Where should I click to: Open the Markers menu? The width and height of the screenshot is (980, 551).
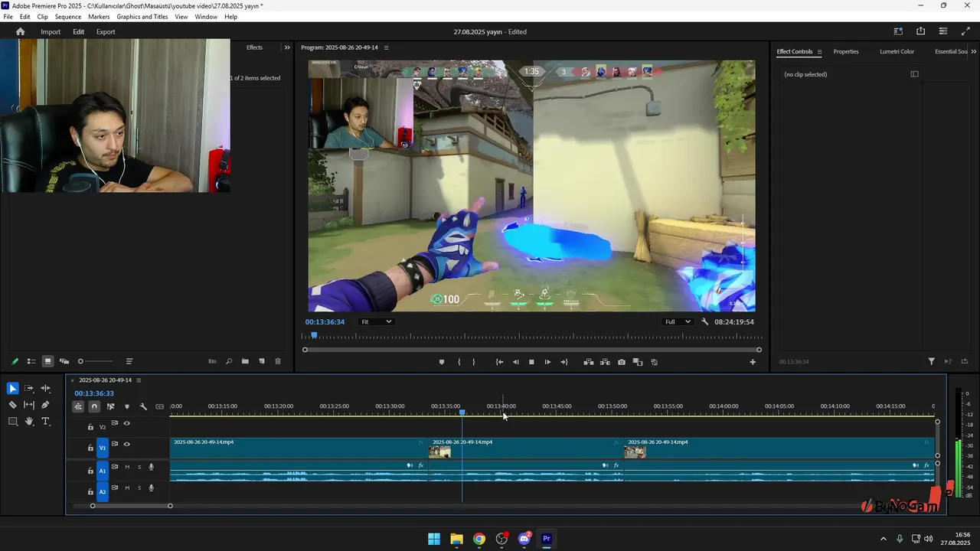pyautogui.click(x=99, y=17)
